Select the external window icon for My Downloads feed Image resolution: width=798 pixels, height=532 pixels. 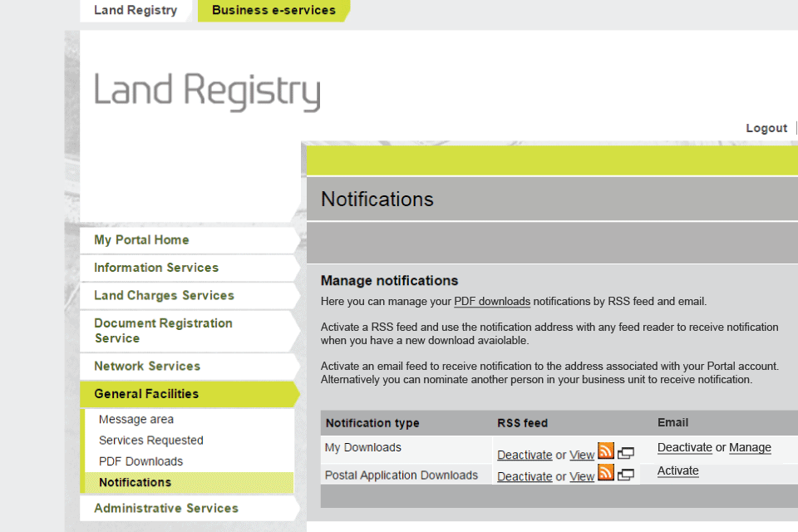(x=625, y=453)
